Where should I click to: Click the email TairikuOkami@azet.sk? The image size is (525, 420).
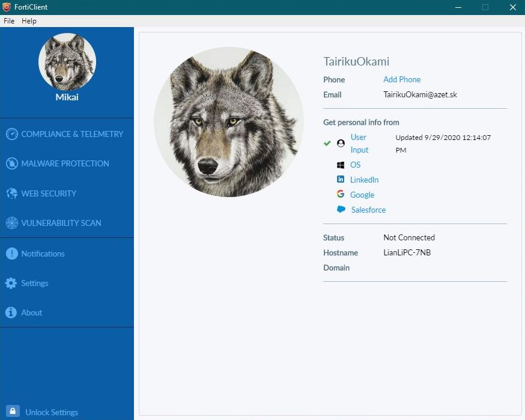pyautogui.click(x=420, y=94)
